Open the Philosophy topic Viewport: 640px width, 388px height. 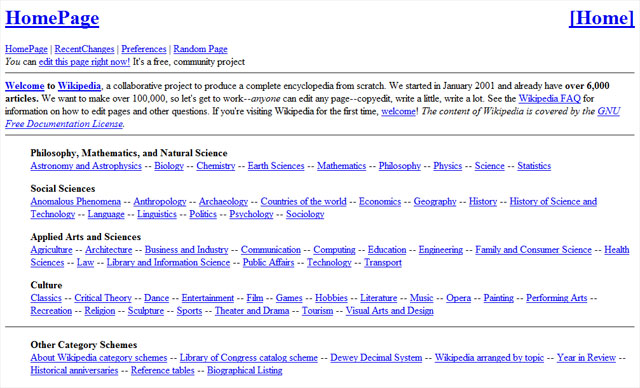(400, 166)
